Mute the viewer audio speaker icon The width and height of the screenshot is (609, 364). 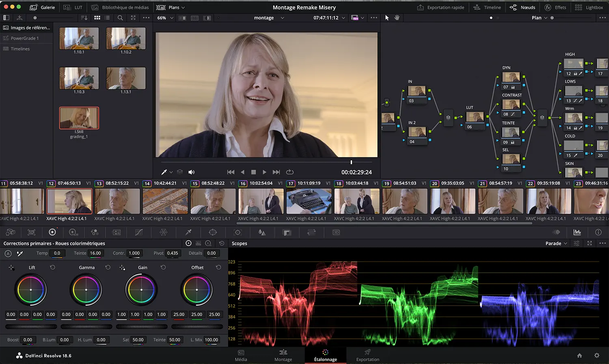click(191, 172)
